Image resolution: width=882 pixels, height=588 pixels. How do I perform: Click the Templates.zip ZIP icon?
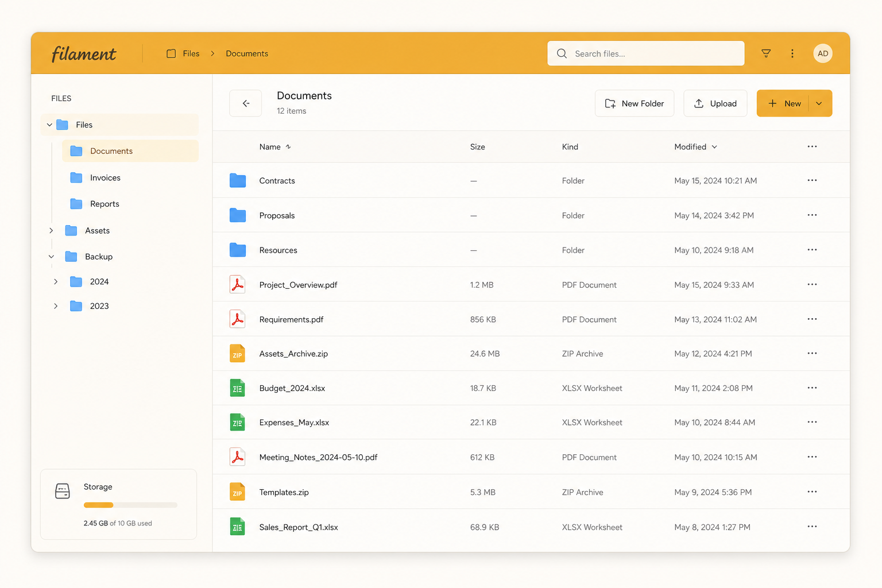(x=238, y=492)
